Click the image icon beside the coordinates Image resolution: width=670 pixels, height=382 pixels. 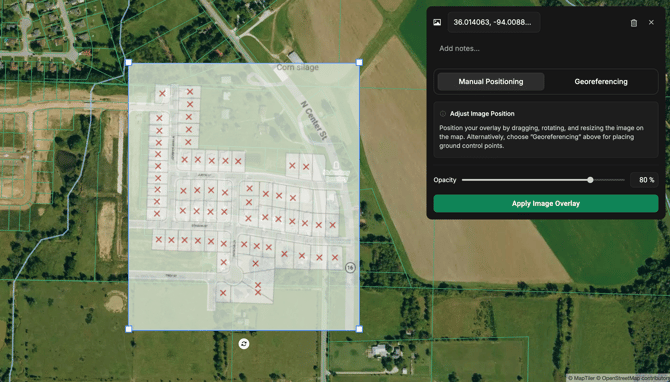(x=437, y=22)
